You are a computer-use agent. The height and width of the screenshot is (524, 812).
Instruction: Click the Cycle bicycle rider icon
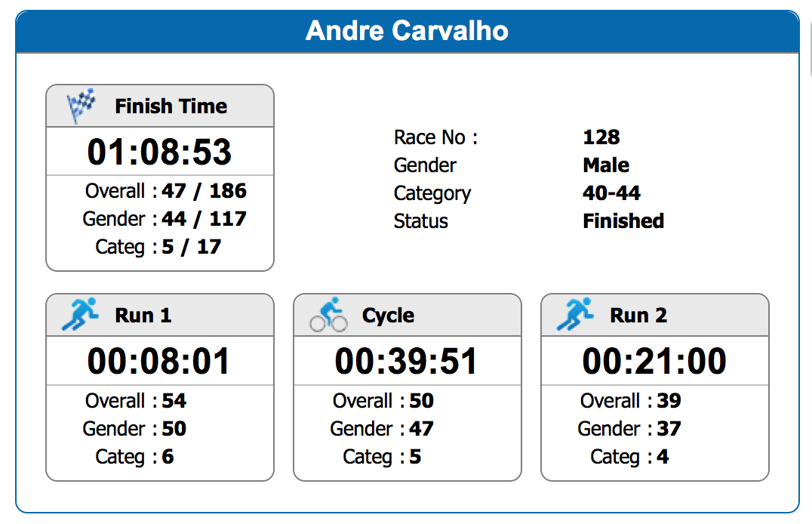pyautogui.click(x=328, y=315)
